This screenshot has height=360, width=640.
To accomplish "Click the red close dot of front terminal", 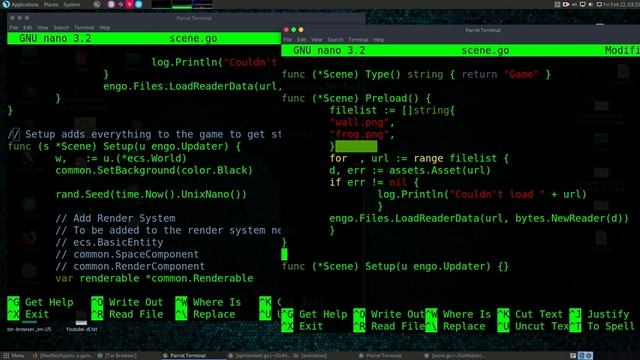I will tap(286, 30).
